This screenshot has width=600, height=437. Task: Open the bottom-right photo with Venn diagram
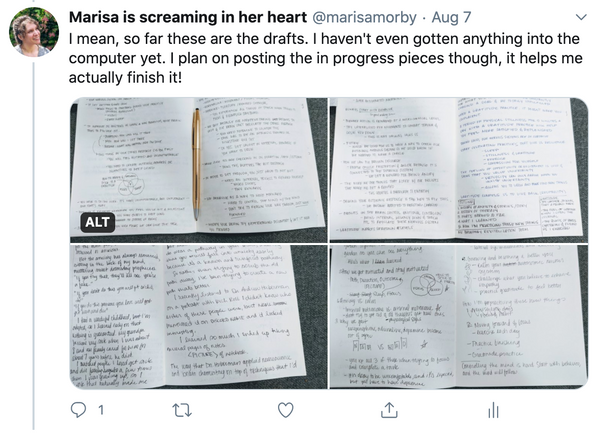458,316
